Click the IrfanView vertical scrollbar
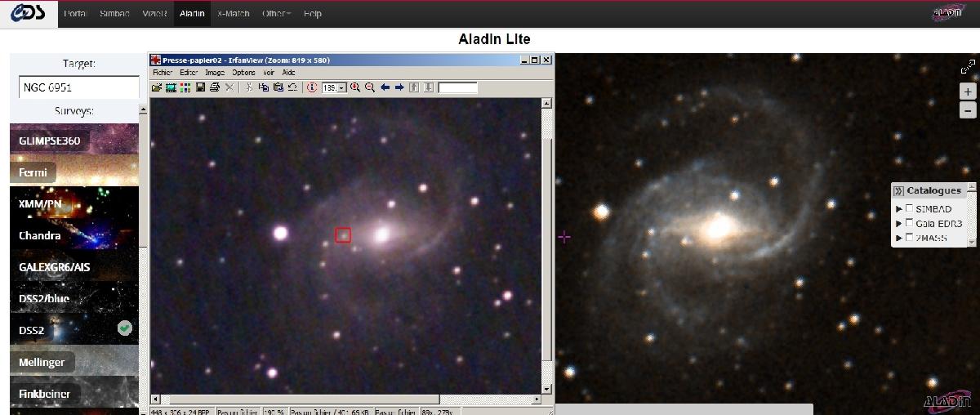Image resolution: width=980 pixels, height=415 pixels. click(548, 245)
